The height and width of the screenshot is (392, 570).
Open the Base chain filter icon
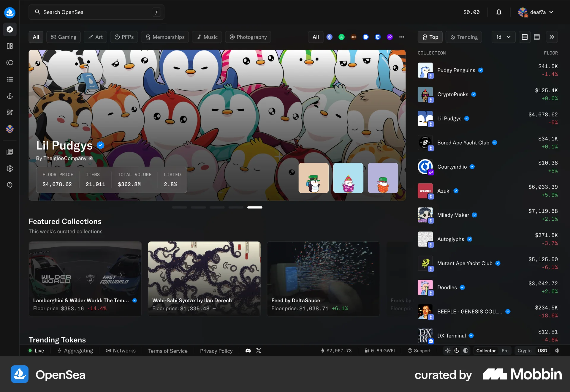365,37
